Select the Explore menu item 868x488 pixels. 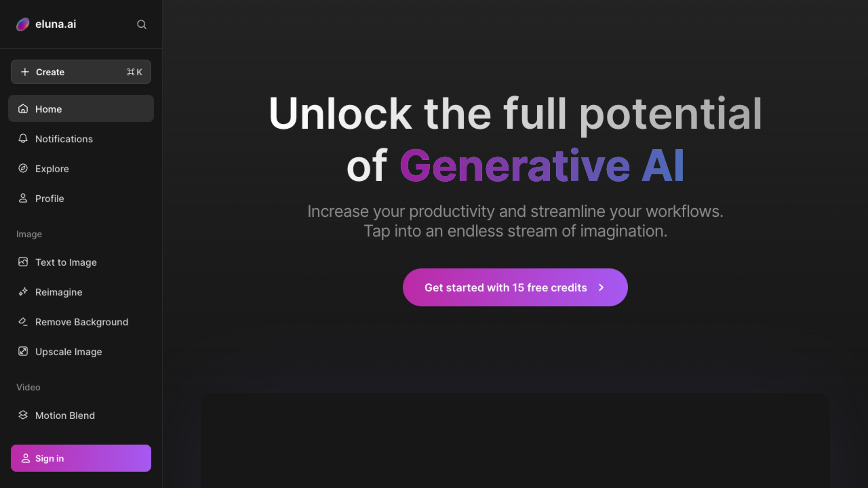click(x=52, y=169)
